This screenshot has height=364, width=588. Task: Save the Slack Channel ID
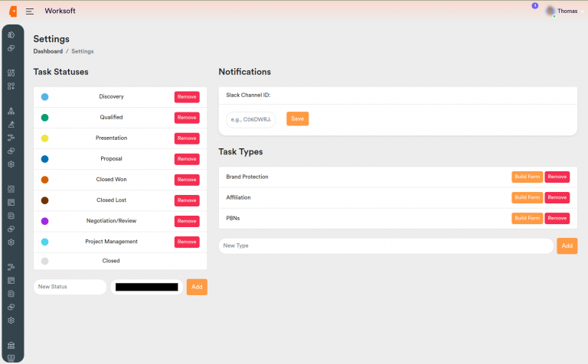point(297,119)
